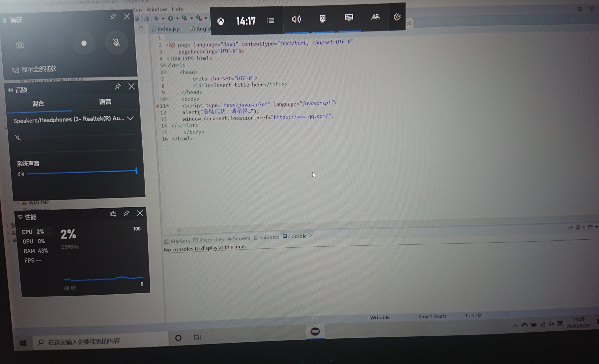Image resolution: width=599 pixels, height=364 pixels.
Task: Click the Eclipse Debug bug icon
Action: [x=156, y=19]
